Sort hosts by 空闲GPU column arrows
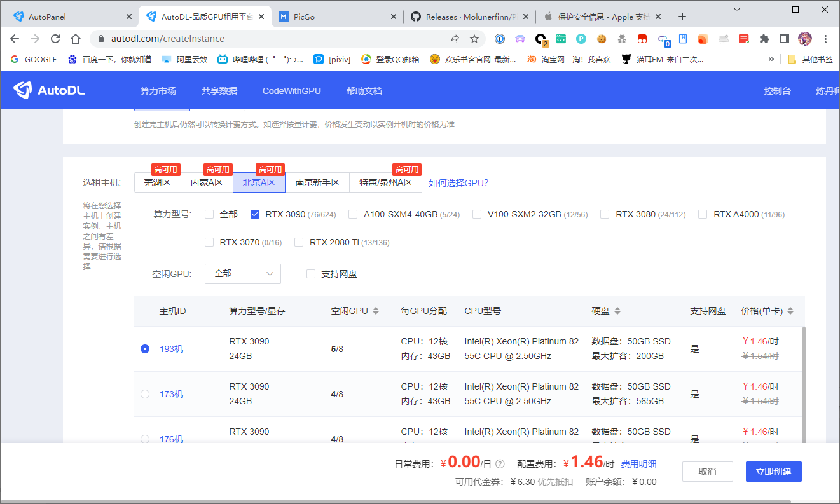 coord(376,311)
